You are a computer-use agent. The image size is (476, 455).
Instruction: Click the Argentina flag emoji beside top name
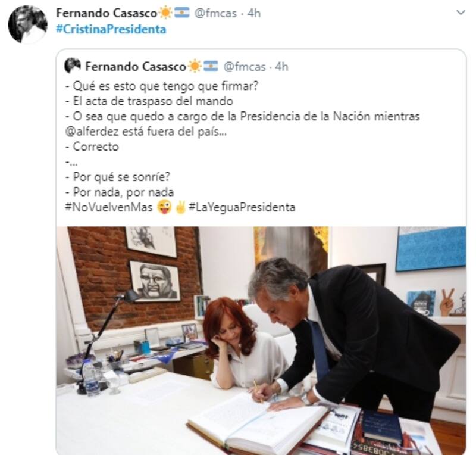182,13
